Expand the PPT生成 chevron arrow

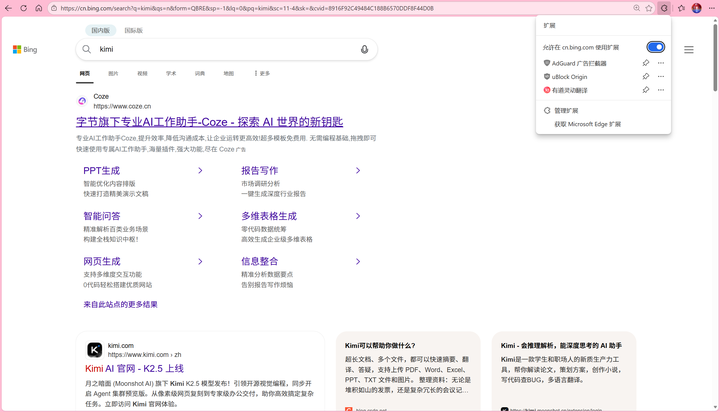tap(200, 170)
